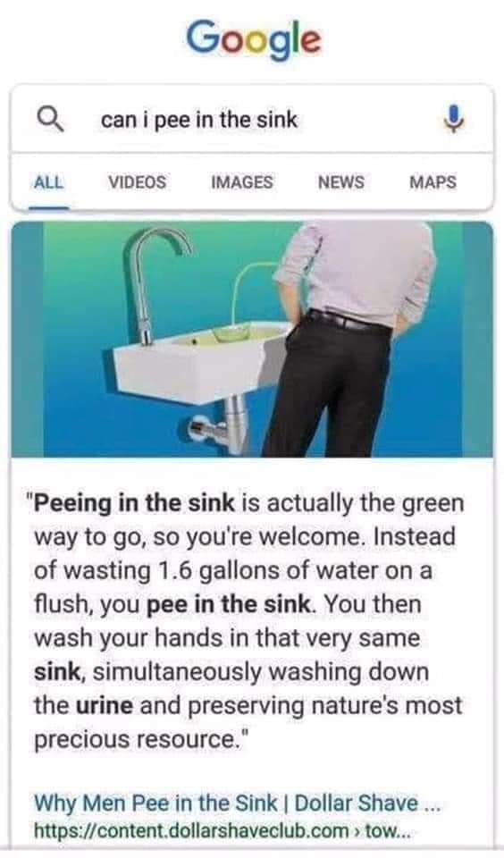Open the Google logo homepage
Screen dimensions: 504x858
254,39
